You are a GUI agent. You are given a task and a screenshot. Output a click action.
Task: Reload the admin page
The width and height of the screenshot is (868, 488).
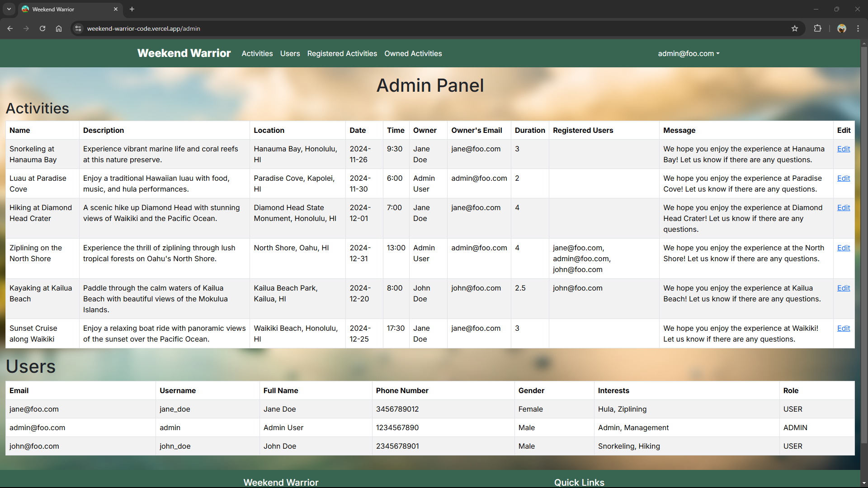42,28
